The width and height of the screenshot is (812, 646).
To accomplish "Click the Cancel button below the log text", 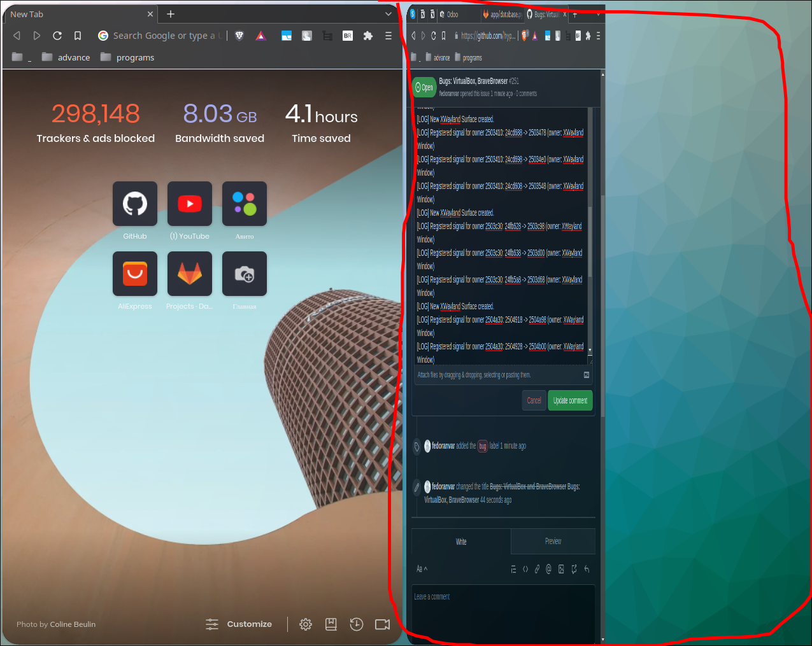I will [534, 400].
